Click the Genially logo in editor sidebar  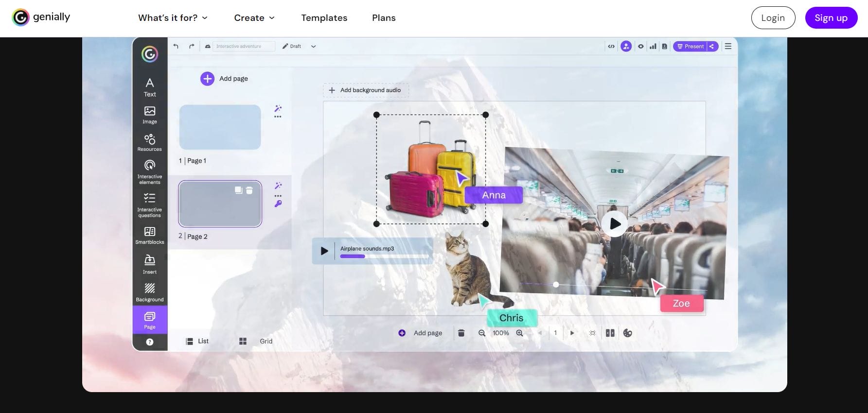click(150, 54)
